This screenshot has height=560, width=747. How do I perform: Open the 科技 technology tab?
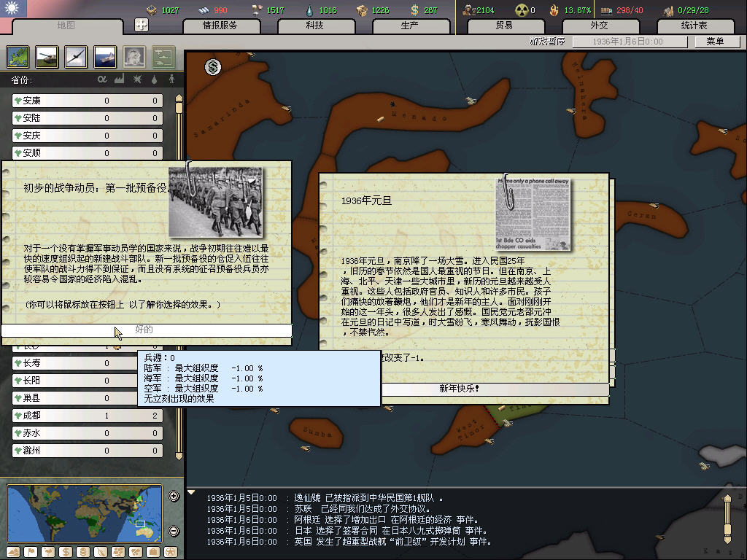point(315,26)
